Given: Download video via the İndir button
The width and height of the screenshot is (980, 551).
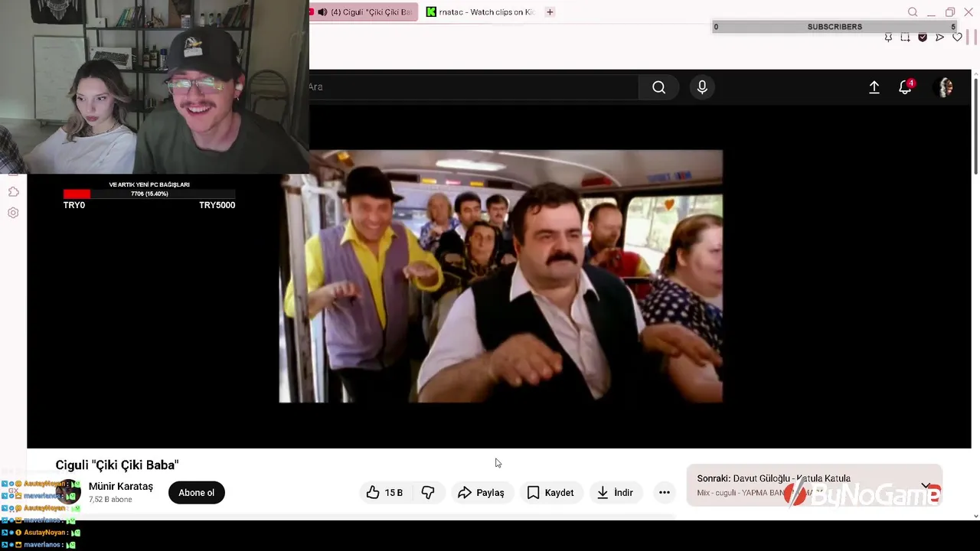Looking at the screenshot, I should pos(615,493).
